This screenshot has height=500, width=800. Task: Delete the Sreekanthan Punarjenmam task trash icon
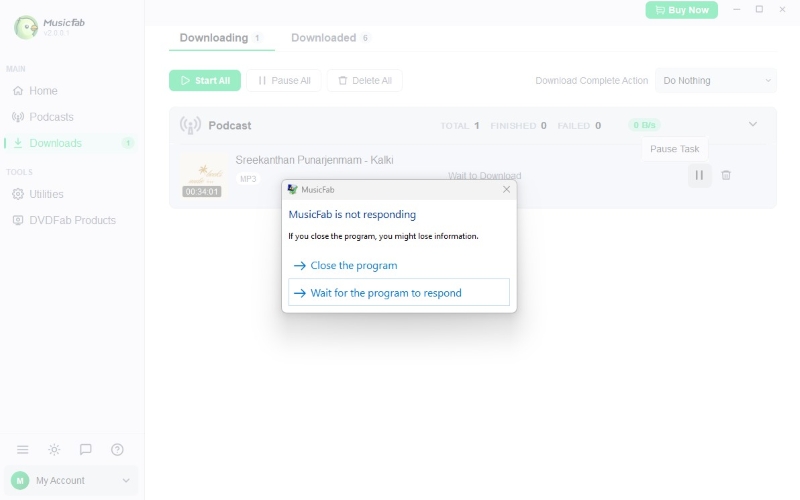[x=726, y=176]
